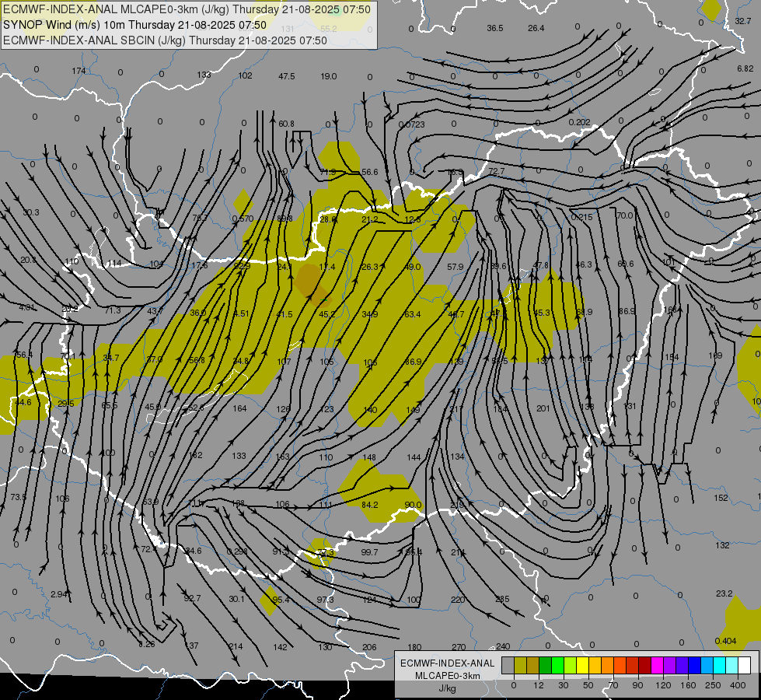This screenshot has height=700, width=761.
Task: Click the map value '26.4'
Action: [x=536, y=28]
